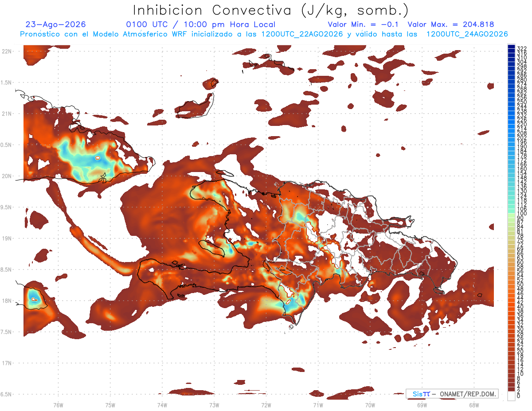The image size is (532, 411).
Task: Click the '73W' longitude label
Action: click(214, 405)
